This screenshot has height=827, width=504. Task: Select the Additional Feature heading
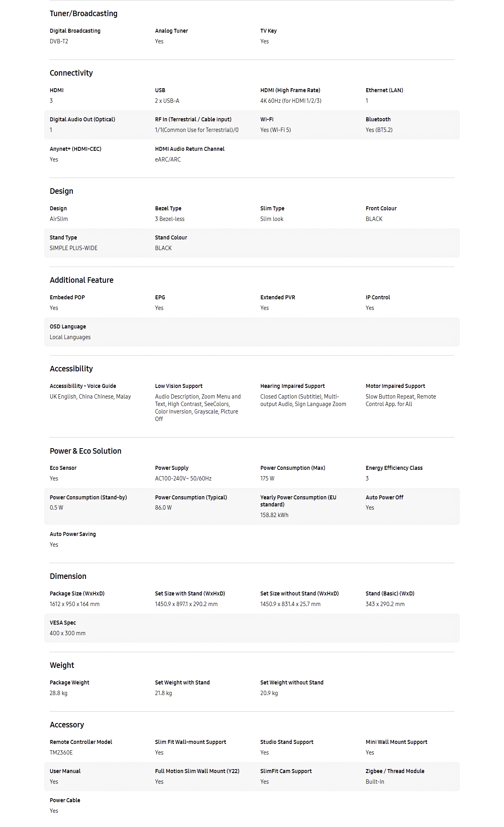pyautogui.click(x=82, y=280)
